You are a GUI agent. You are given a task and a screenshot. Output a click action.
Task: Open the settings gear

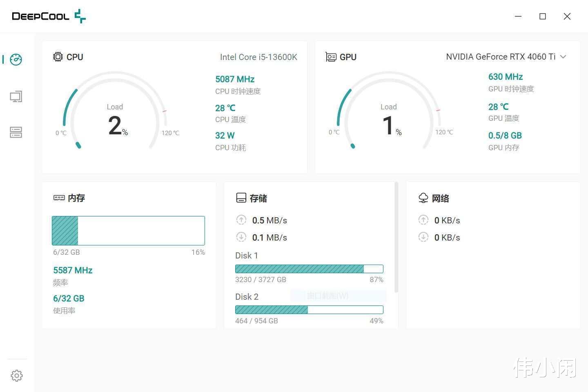coord(17,376)
